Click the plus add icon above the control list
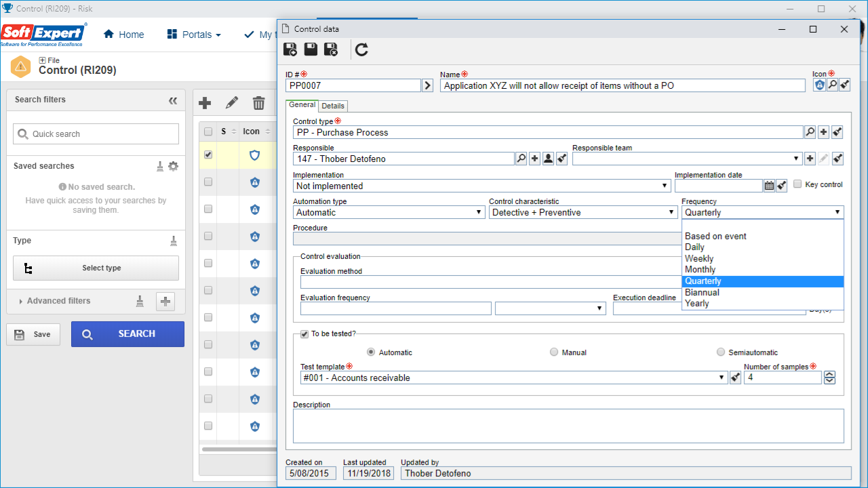 [205, 103]
